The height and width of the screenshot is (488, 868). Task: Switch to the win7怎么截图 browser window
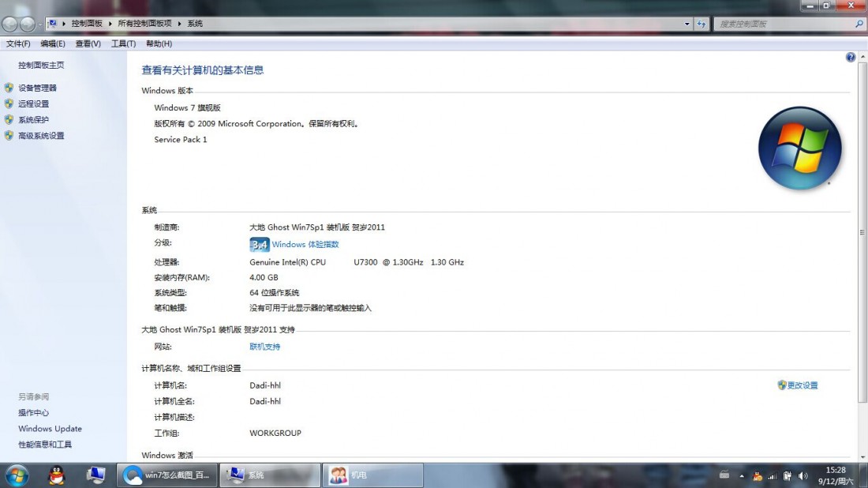coord(167,475)
